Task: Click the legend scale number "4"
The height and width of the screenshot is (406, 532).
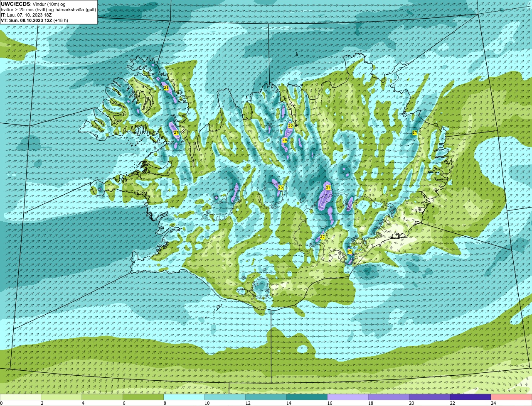Action: (83, 403)
